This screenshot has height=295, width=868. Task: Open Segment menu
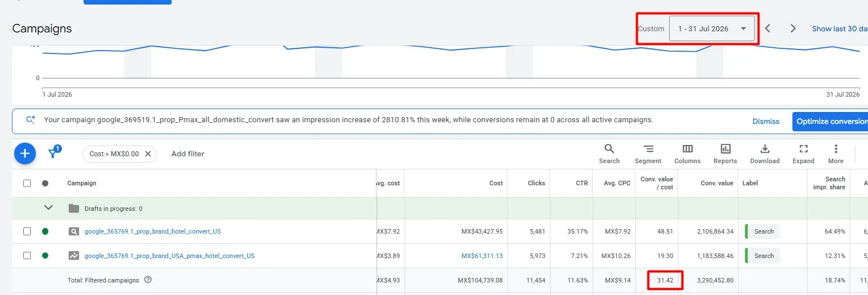(x=648, y=153)
